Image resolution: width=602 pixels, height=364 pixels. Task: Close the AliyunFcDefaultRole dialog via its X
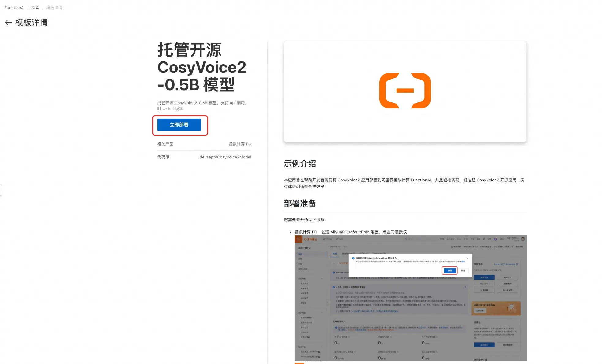pos(467,258)
